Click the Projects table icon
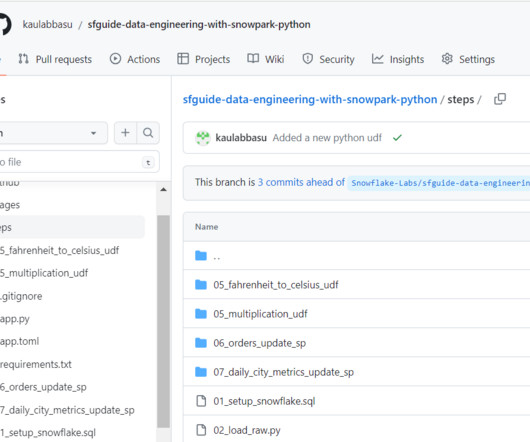The image size is (530, 442). (x=183, y=59)
